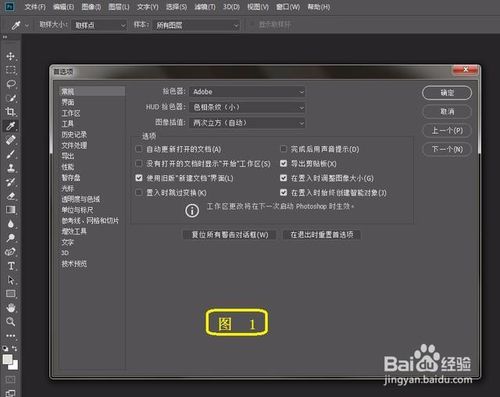
Task: Open the 样本 所有图层 dropdown
Action: pyautogui.click(x=196, y=25)
